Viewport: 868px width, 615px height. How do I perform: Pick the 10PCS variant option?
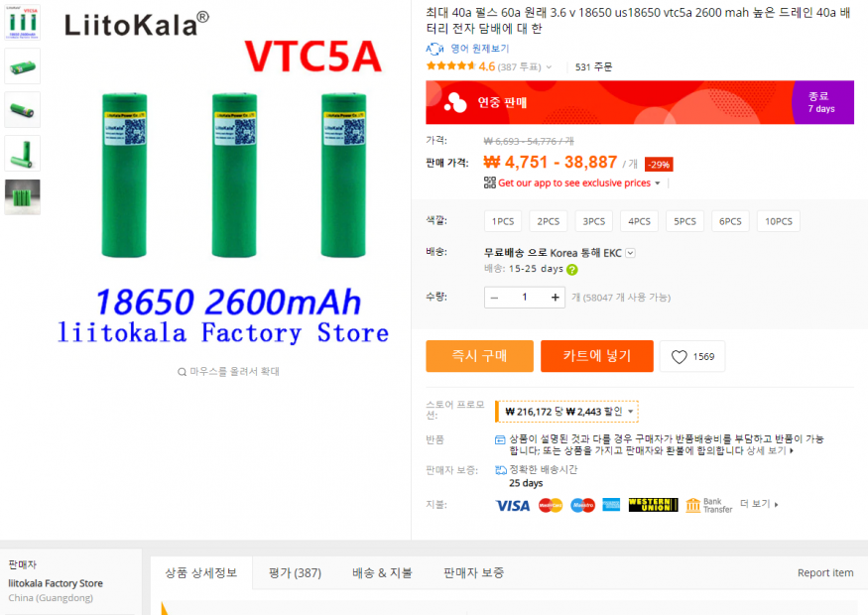779,221
